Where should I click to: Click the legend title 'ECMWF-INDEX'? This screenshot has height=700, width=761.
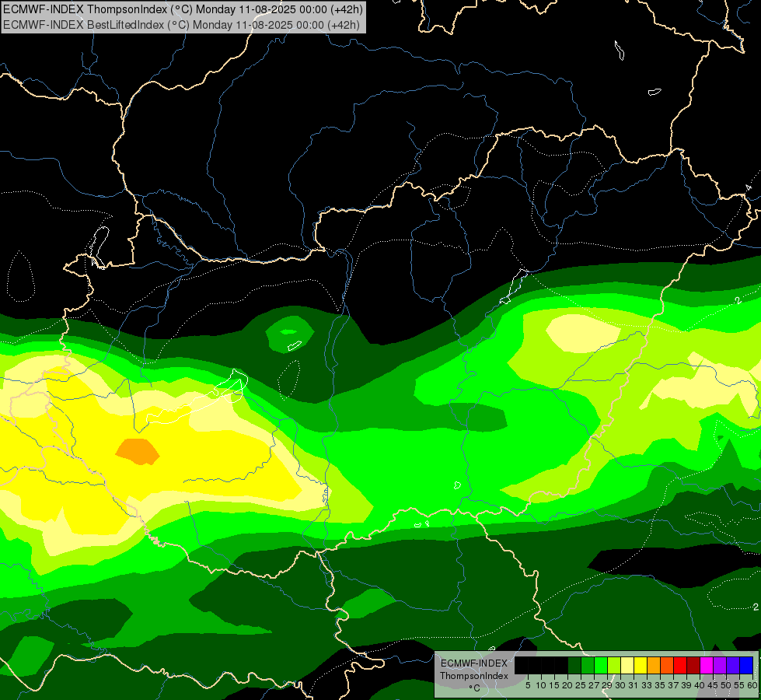[x=474, y=663]
